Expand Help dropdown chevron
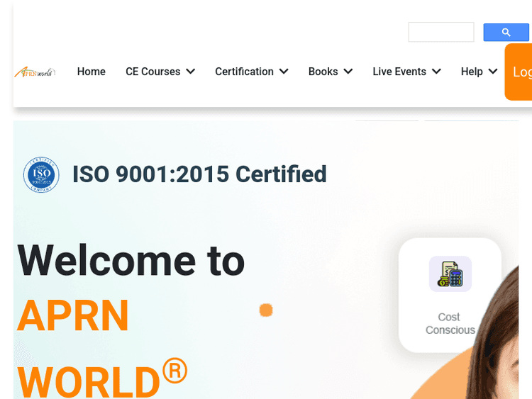 [x=493, y=72]
